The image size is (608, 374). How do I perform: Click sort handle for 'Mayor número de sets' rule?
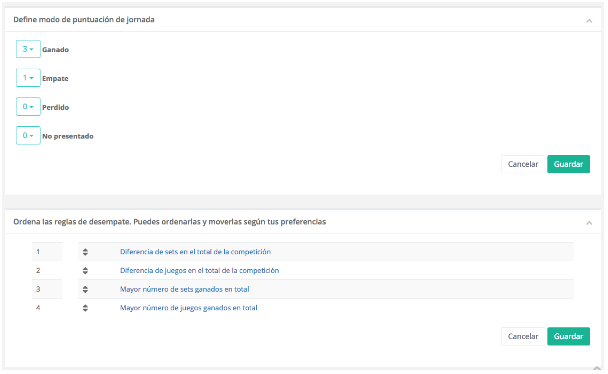point(85,289)
